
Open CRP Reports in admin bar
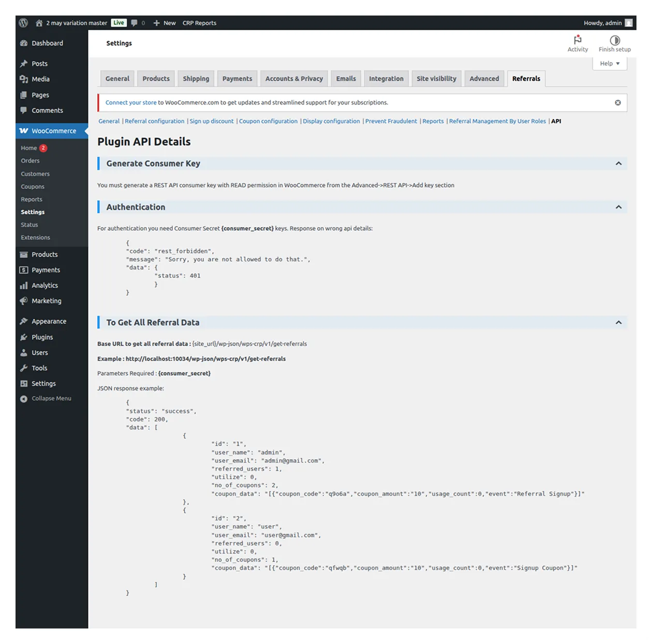coord(199,23)
